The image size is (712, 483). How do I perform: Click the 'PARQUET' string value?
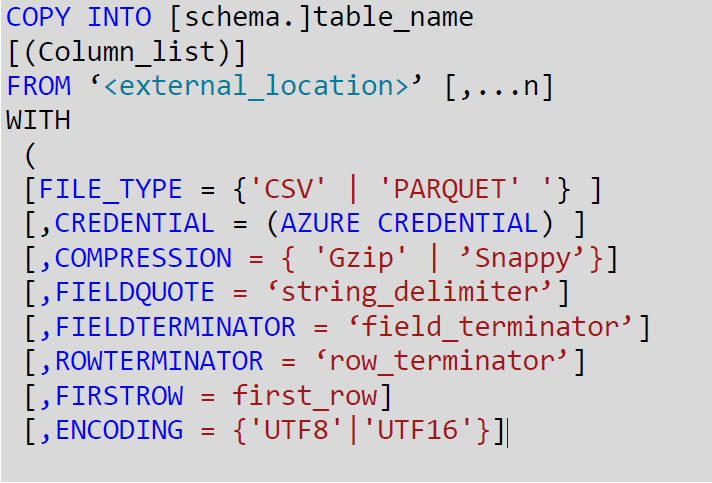tap(449, 189)
